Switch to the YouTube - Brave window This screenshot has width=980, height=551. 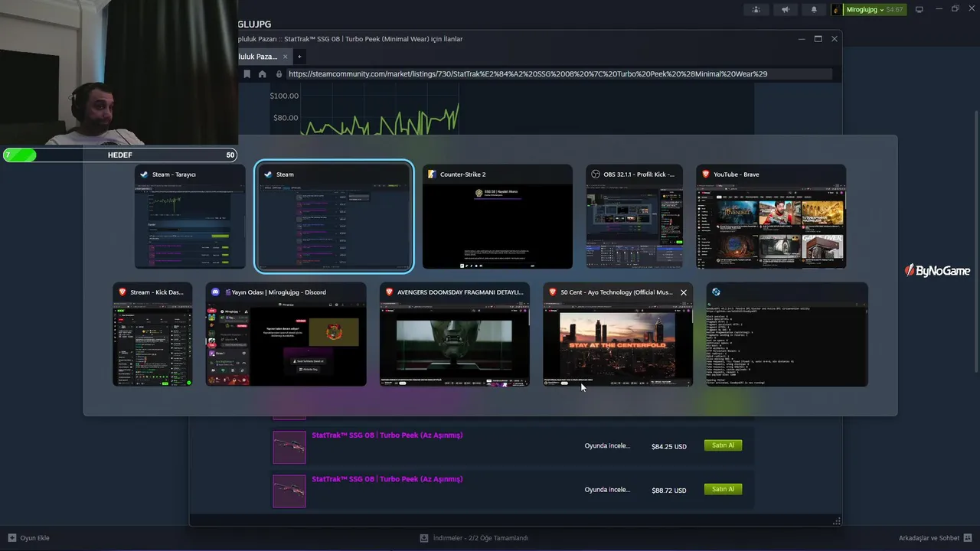coord(771,217)
